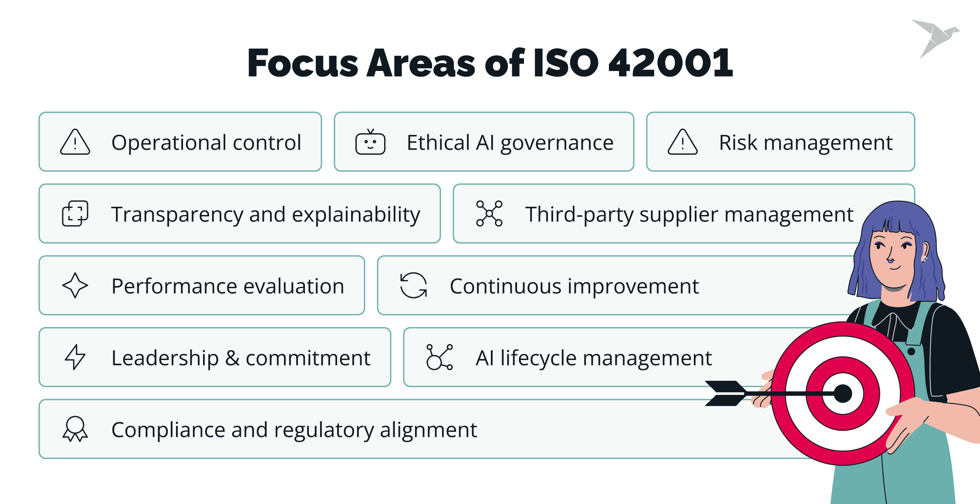Click the warning triangle beside Risk management
Screen dimensions: 980x504
[683, 142]
